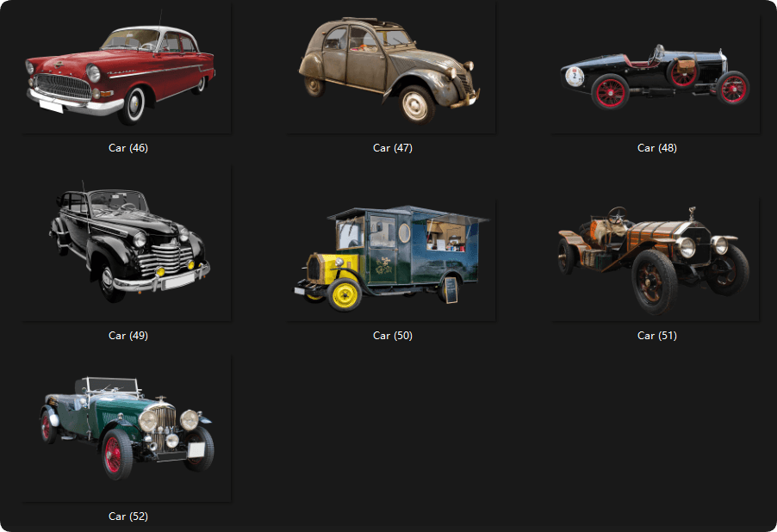Choose the black racer with red wheels
The width and height of the screenshot is (777, 532).
coord(655,76)
